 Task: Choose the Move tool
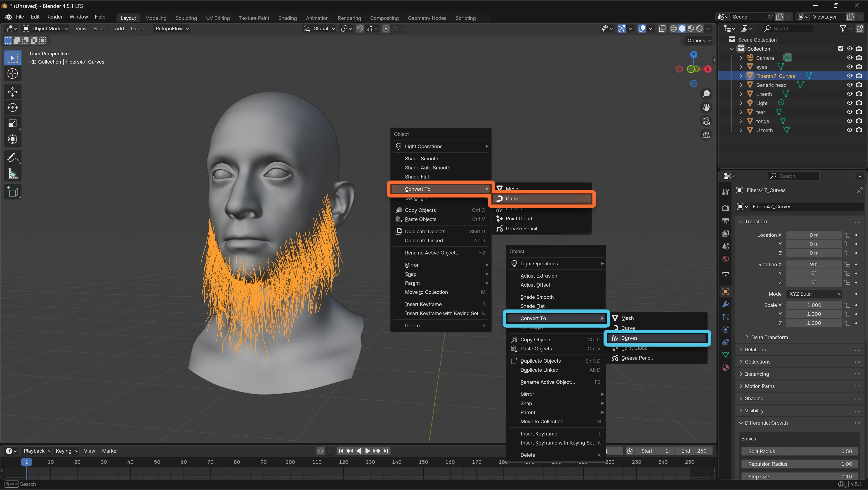(x=12, y=92)
